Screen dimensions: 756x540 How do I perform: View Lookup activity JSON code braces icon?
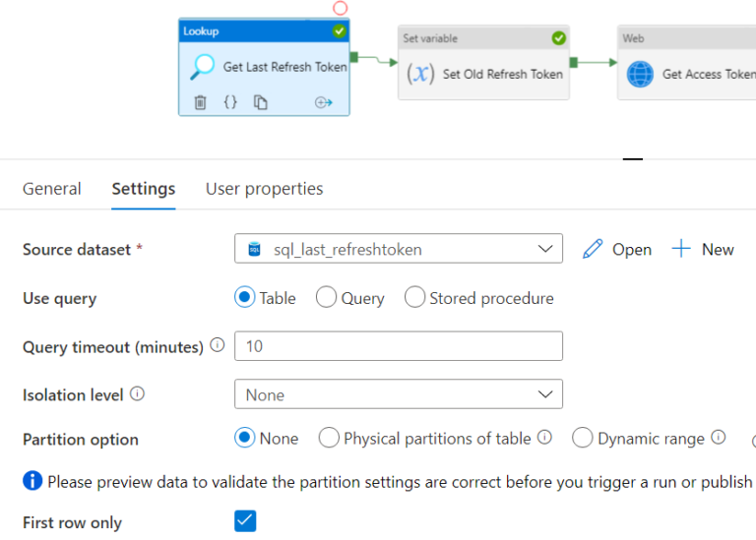(230, 102)
